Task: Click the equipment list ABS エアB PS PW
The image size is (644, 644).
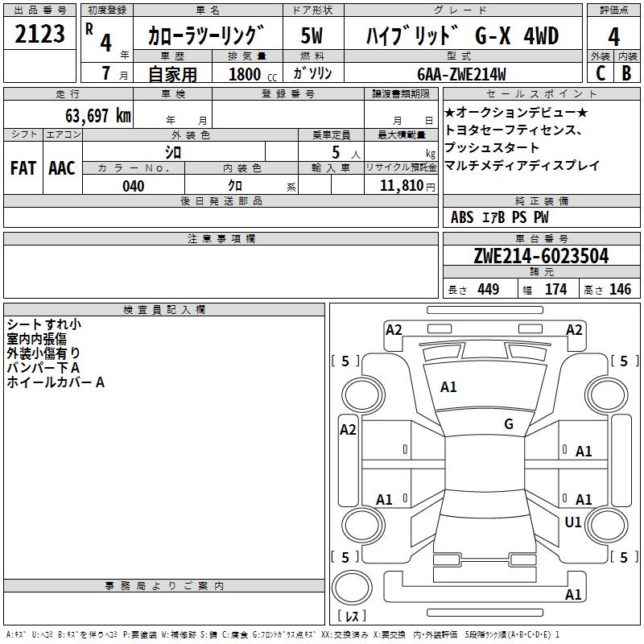Action: (x=499, y=217)
